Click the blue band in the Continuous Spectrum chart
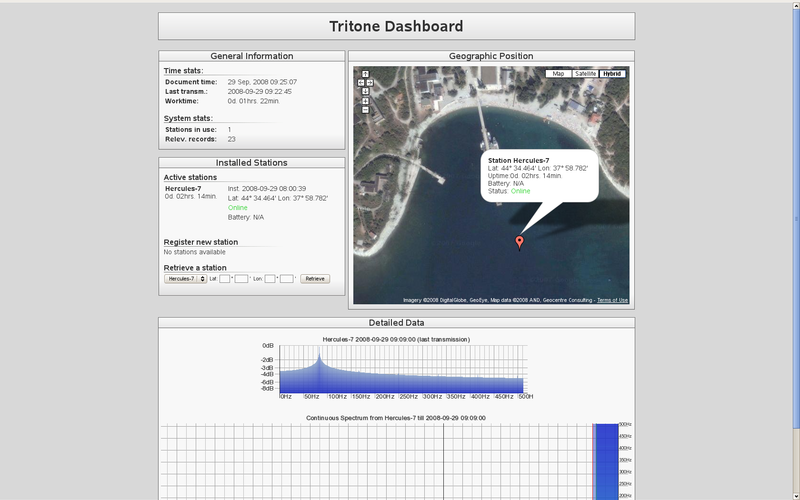The height and width of the screenshot is (500, 800). click(607, 462)
